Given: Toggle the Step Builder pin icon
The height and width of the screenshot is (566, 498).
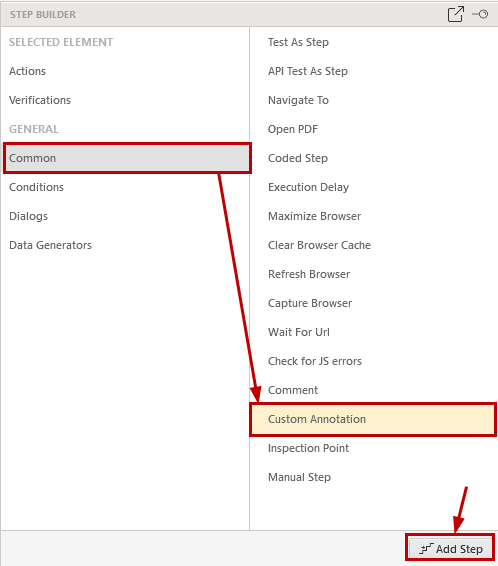Looking at the screenshot, I should pos(480,14).
